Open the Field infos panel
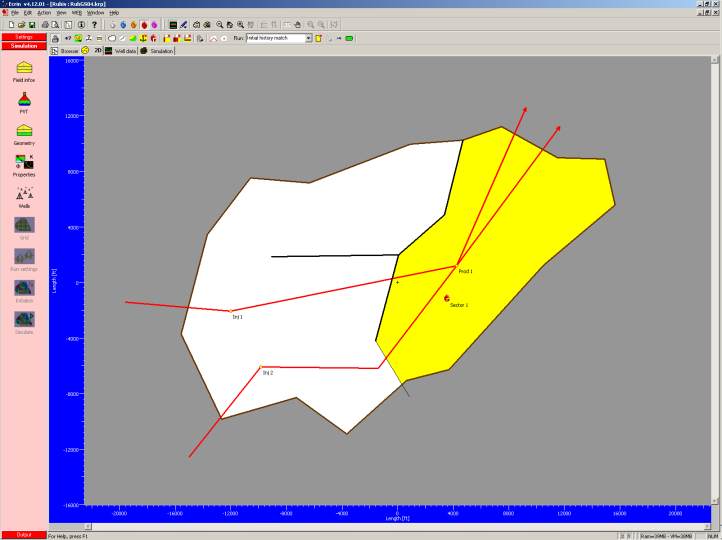Image resolution: width=722 pixels, height=540 pixels. (x=24, y=68)
